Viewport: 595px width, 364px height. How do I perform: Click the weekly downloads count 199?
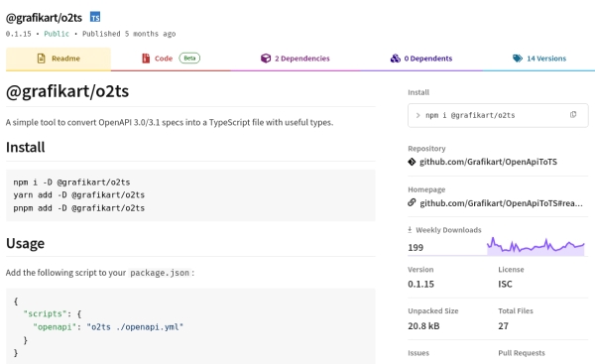[416, 248]
